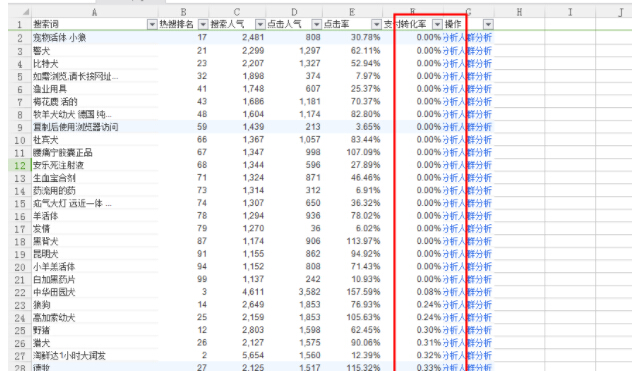
Task: Select row 12 header
Action: click(20, 165)
